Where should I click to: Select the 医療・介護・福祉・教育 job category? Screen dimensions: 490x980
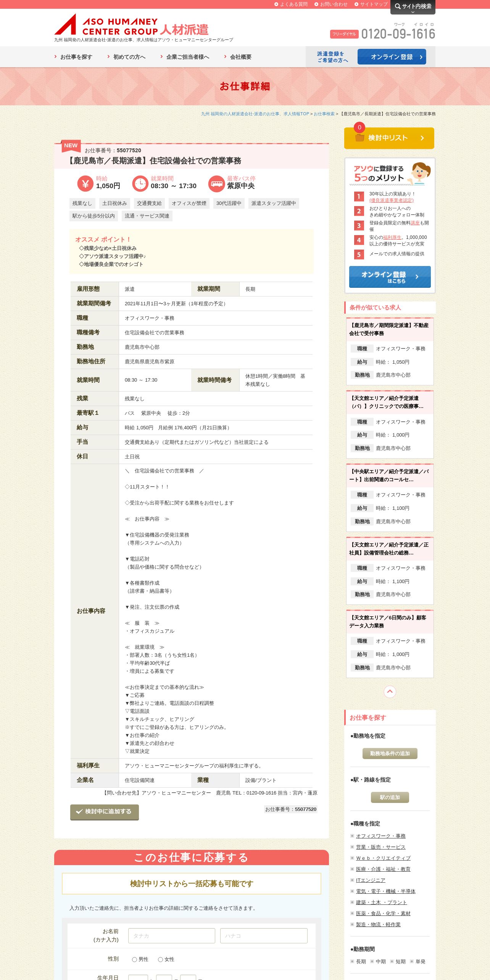pyautogui.click(x=383, y=869)
